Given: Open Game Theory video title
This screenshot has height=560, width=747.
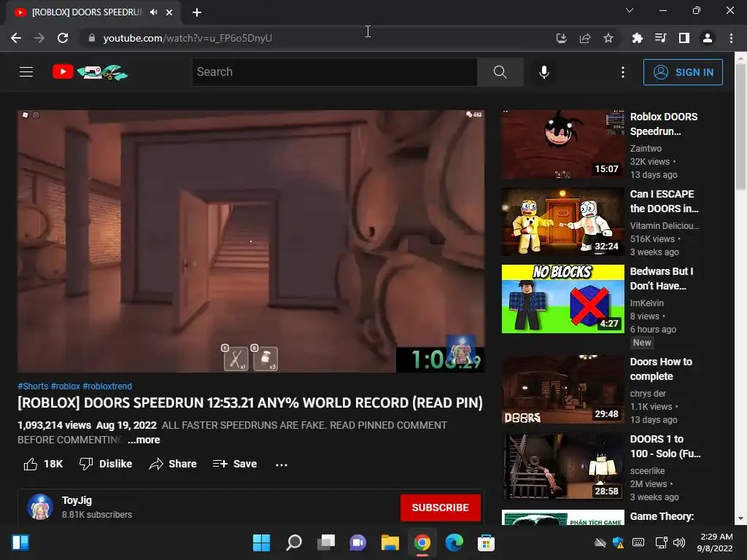Looking at the screenshot, I should (x=662, y=517).
